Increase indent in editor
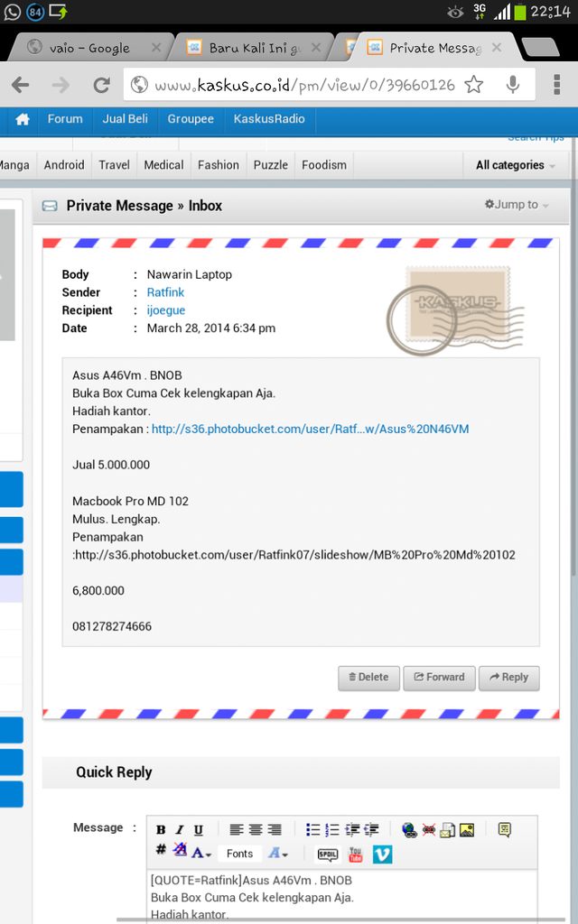The height and width of the screenshot is (924, 578). tap(352, 830)
